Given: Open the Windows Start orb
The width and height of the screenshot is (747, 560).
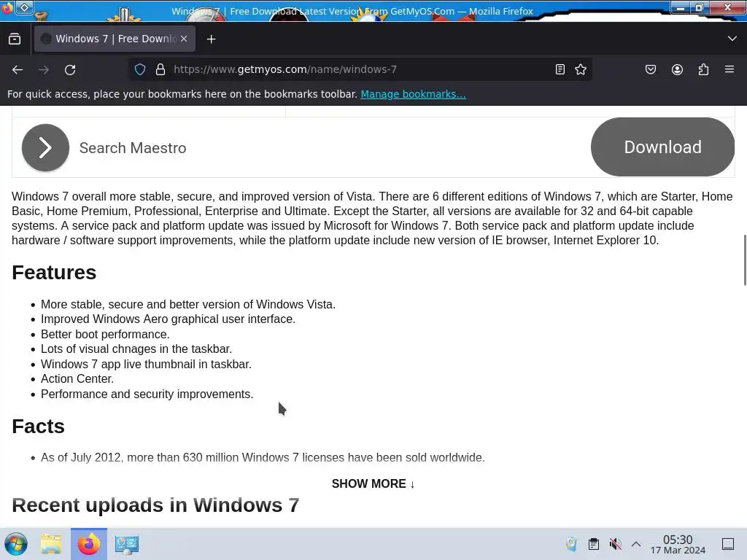Looking at the screenshot, I should 16,544.
